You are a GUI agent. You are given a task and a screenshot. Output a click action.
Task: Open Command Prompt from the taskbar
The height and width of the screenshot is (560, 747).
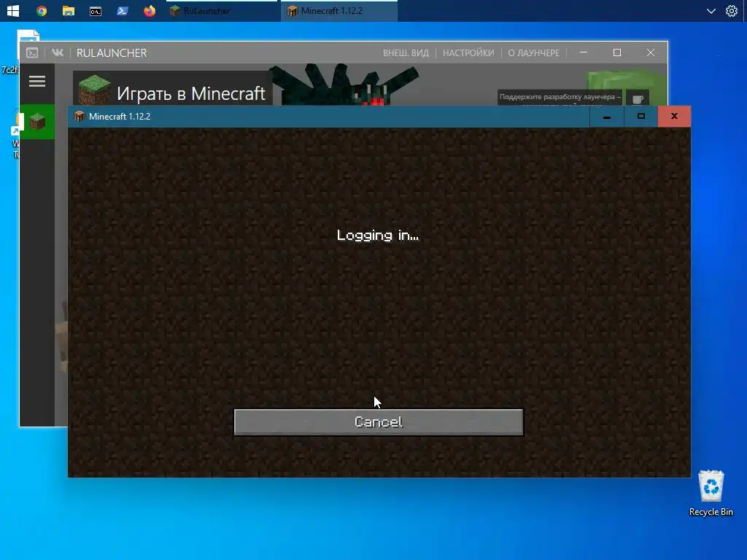tap(96, 10)
